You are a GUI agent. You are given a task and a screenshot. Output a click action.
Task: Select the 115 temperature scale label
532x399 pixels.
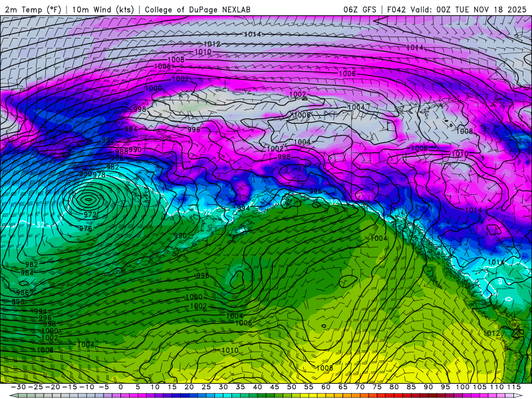tap(513, 387)
